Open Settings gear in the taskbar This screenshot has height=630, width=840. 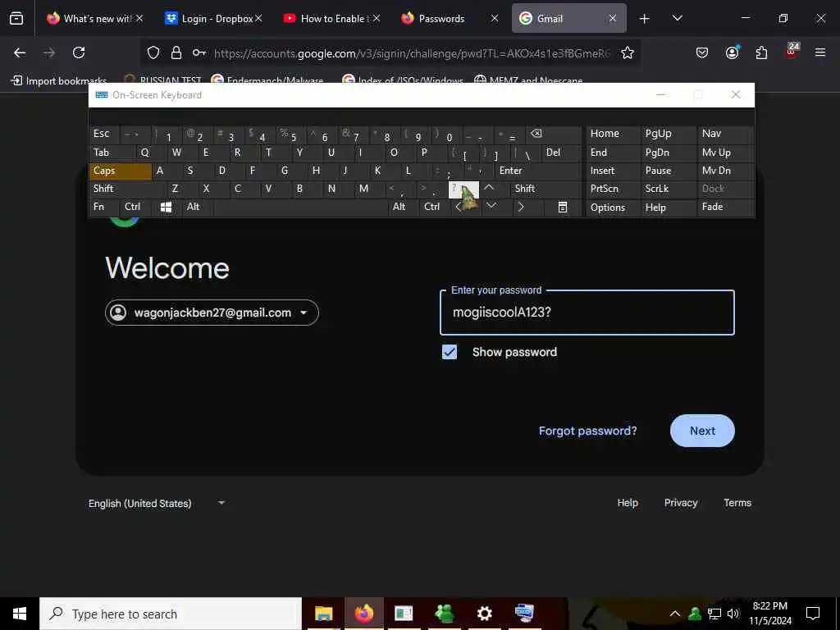[484, 614]
